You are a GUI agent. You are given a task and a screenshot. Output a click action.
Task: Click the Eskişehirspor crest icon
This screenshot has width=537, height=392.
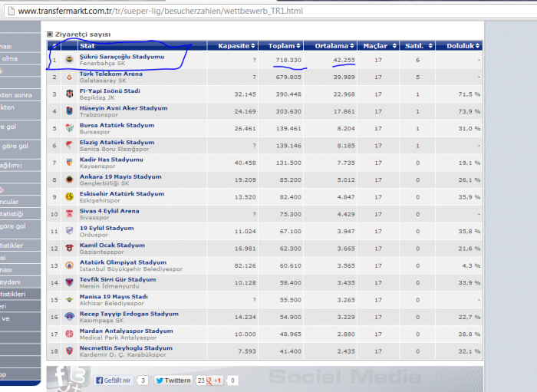click(x=69, y=196)
